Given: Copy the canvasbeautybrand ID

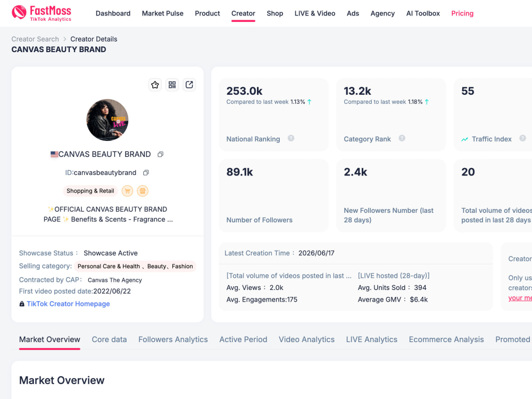Looking at the screenshot, I should (146, 173).
